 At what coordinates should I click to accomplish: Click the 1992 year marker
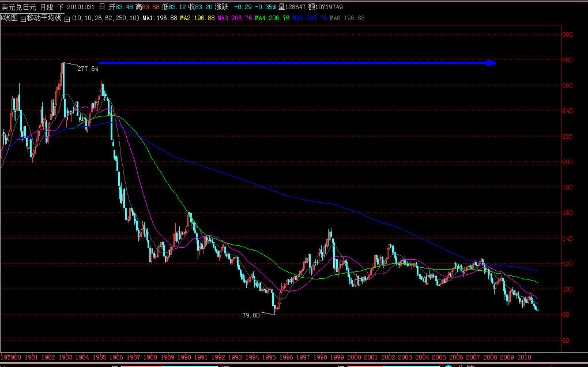(x=218, y=358)
